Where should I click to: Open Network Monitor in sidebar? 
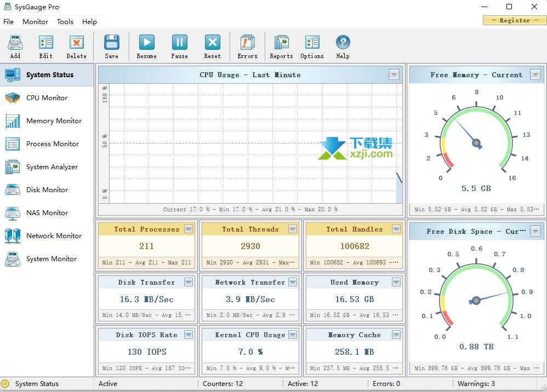pos(47,236)
